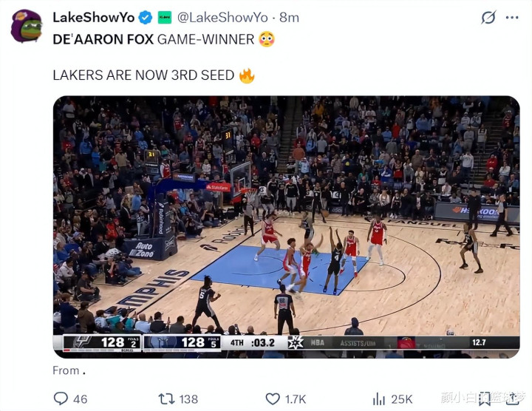Open the Grok slashed-circle icon
Image resolution: width=532 pixels, height=411 pixels.
pos(488,17)
